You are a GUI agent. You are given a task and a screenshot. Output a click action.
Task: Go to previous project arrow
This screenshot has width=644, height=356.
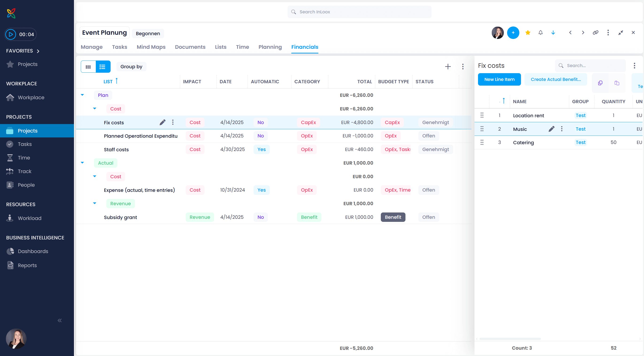[x=570, y=33]
